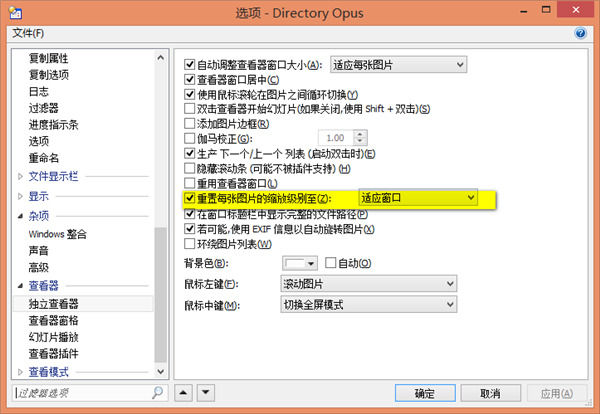Screen dimensions: 600x414
Task: Select 查看器窗格 in the options tree
Action: tap(54, 320)
